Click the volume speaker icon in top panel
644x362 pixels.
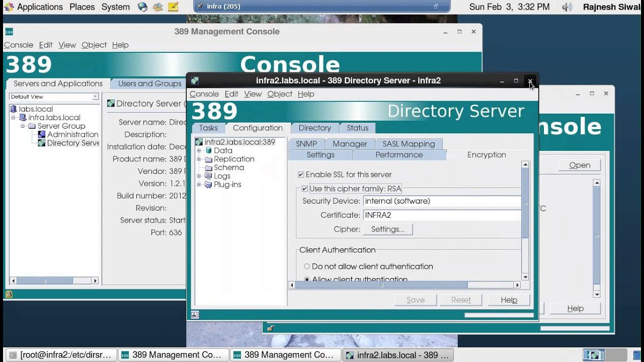[x=567, y=7]
